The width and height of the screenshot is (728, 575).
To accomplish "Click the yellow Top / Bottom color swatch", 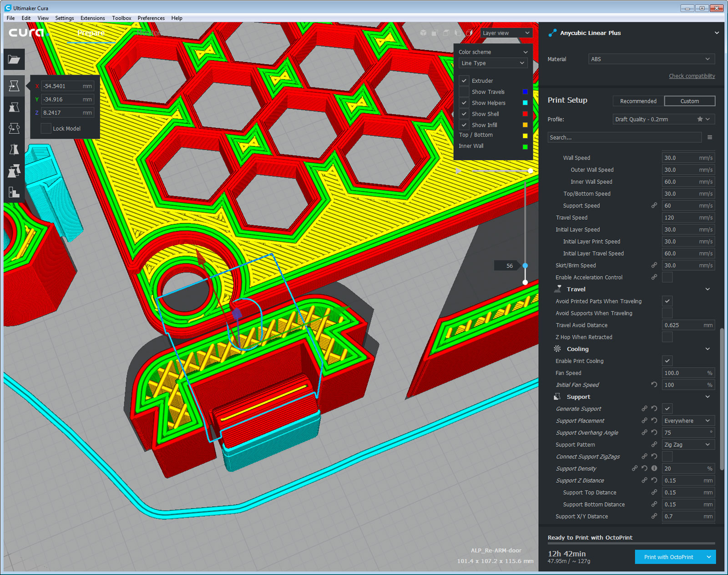I will tap(525, 136).
